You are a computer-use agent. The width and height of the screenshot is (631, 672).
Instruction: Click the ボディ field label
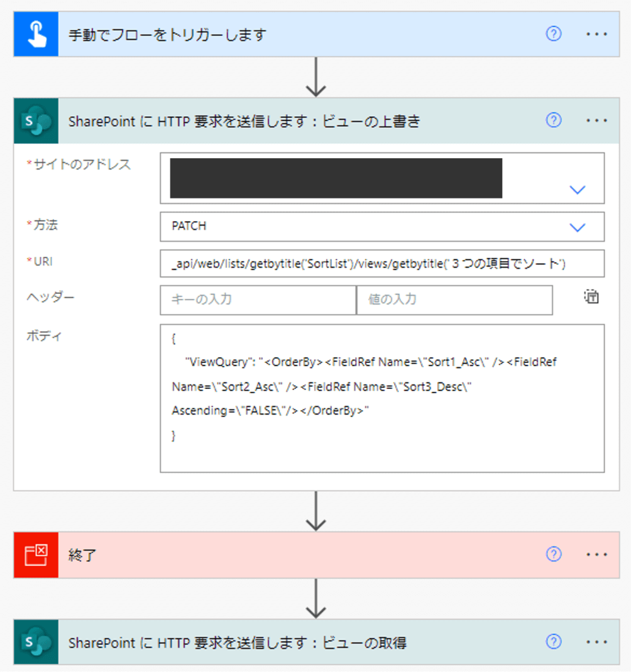pos(44,335)
